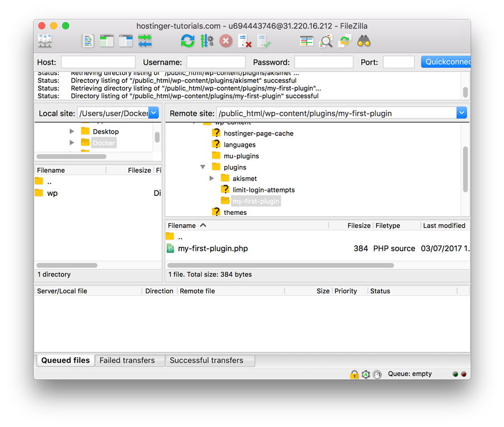Click the remote tree vertical scrollbar

pos(465,170)
